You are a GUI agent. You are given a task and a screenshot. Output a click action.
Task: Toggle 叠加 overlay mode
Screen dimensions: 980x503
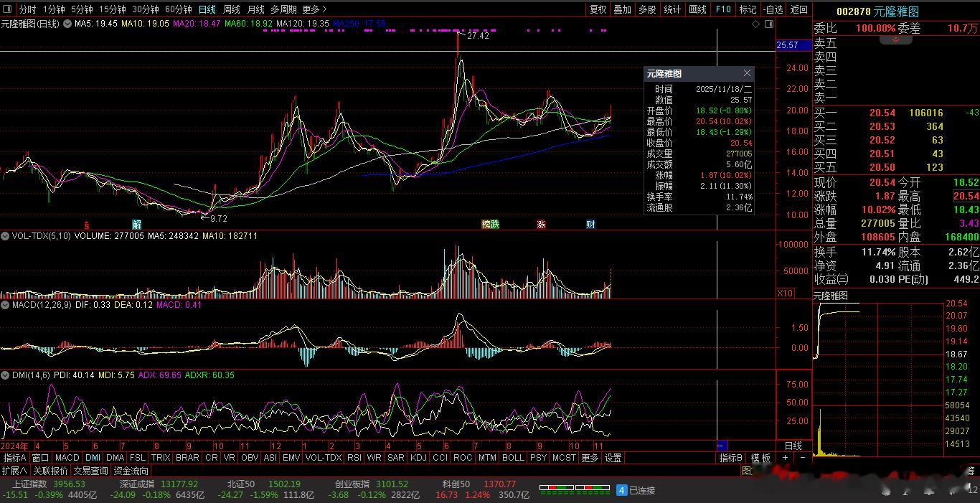[x=622, y=9]
